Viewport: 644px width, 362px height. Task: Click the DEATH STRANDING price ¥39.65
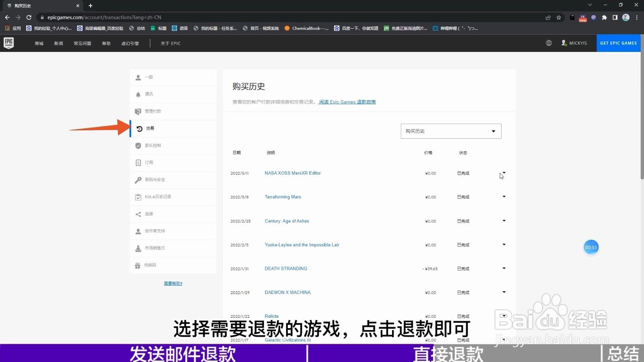point(430,269)
